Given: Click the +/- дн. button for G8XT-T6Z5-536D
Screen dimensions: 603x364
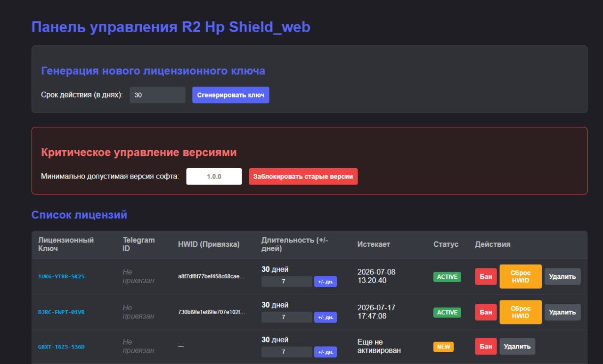Looking at the screenshot, I should coord(326,352).
